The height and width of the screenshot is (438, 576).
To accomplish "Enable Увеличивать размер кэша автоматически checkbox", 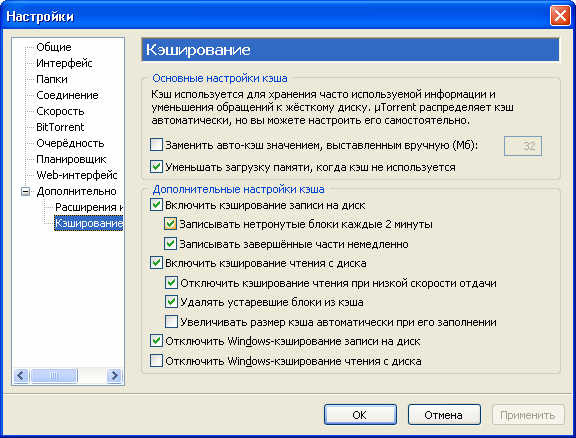I will point(171,322).
